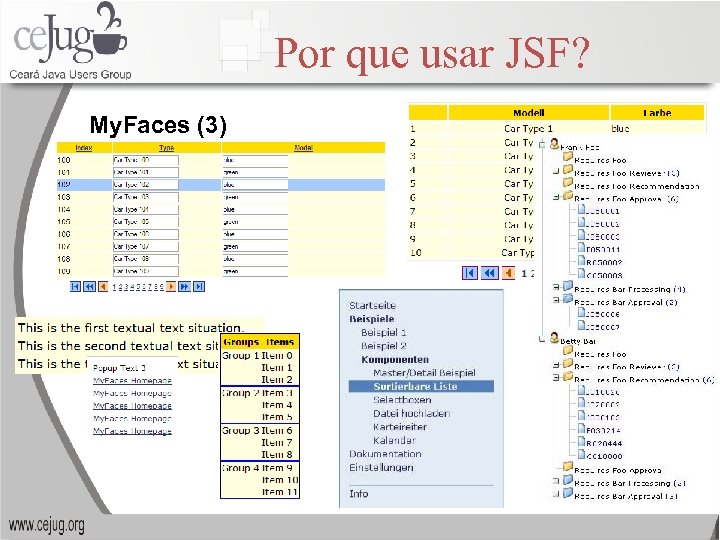
Task: Click "This is the first textual text situation."
Action: [x=131, y=328]
